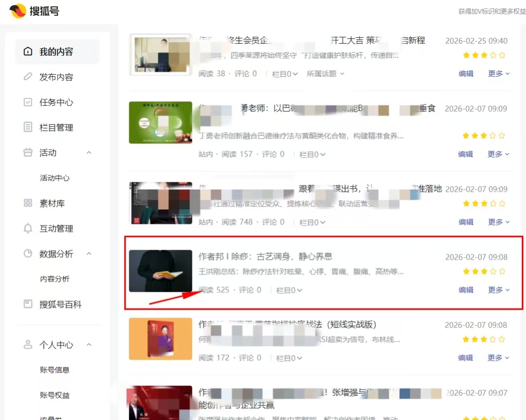Open 所属话题 dropdown on first article

326,74
